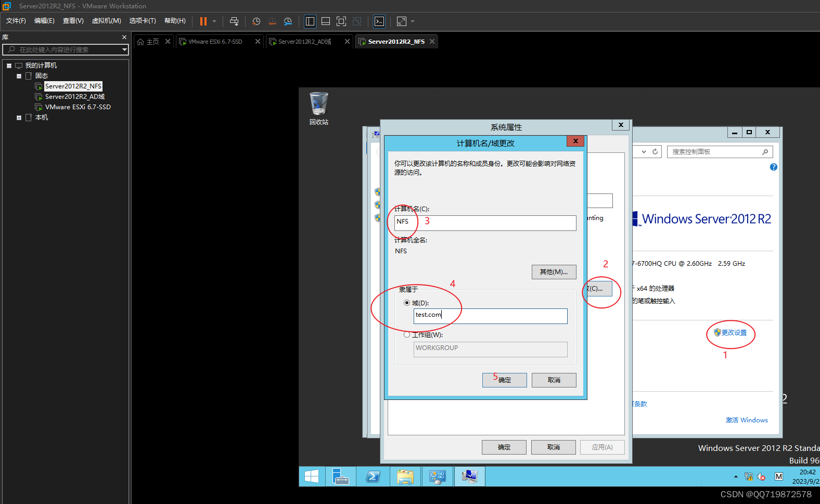This screenshot has width=820, height=504.
Task: Click the 更改(C)... button in 系统属性
Action: [x=599, y=289]
